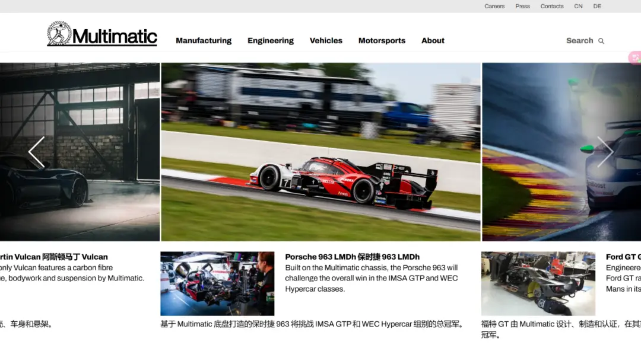Go to the Careers page

click(494, 6)
